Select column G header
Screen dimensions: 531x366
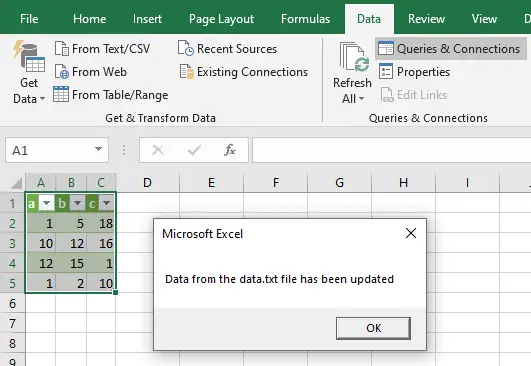(x=339, y=183)
